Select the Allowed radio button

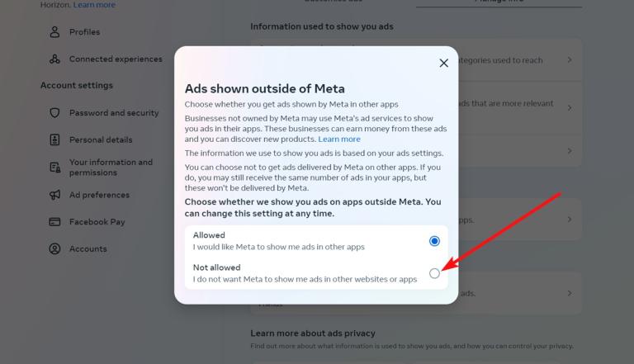(x=434, y=241)
